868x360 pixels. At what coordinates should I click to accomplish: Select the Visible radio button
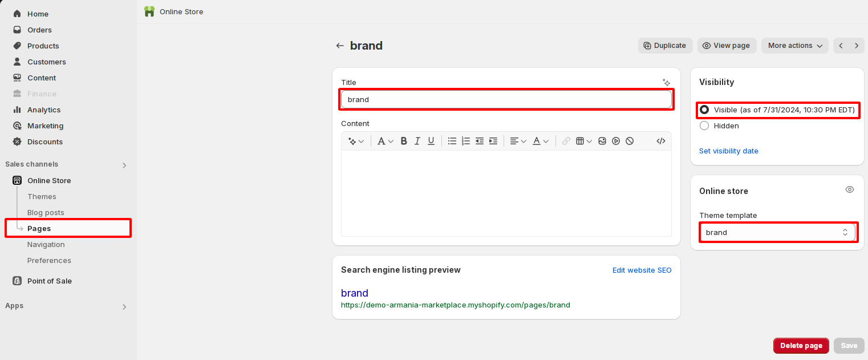click(704, 110)
